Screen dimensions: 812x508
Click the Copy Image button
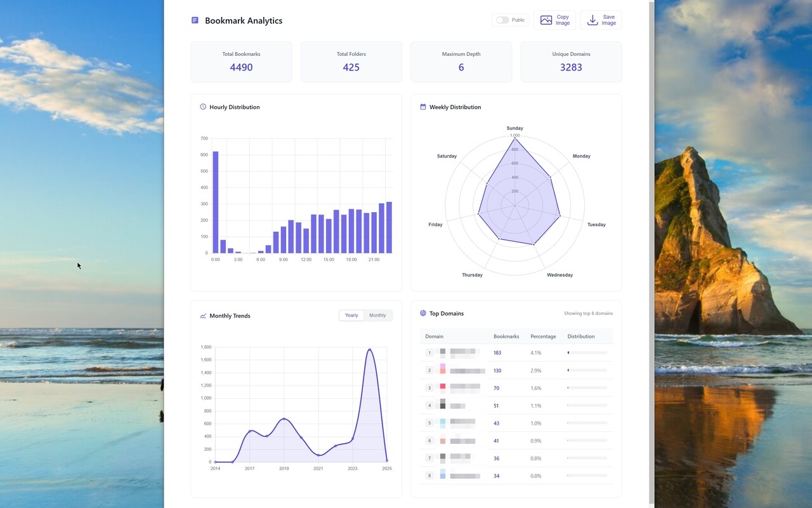pos(555,20)
